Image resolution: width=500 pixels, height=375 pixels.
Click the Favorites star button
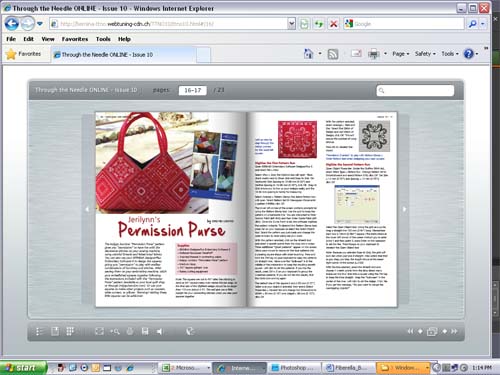(23, 54)
